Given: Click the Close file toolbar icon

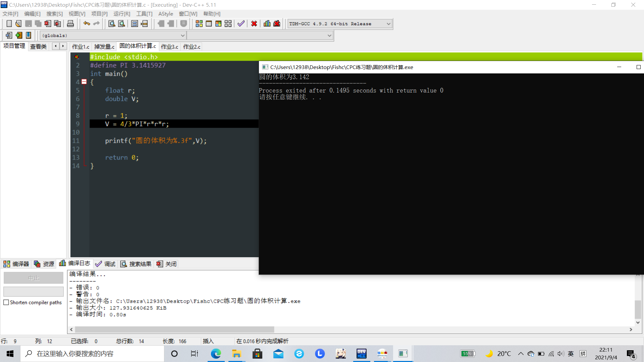Looking at the screenshot, I should click(48, 24).
